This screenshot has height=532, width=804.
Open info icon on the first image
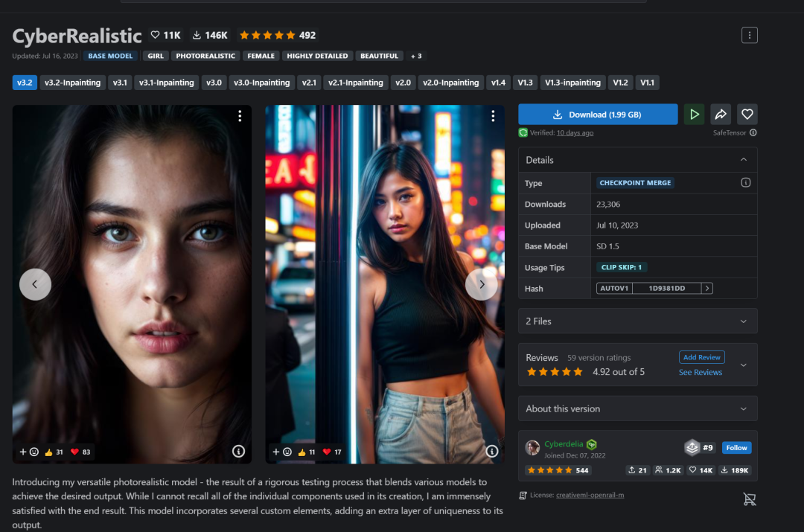point(238,451)
